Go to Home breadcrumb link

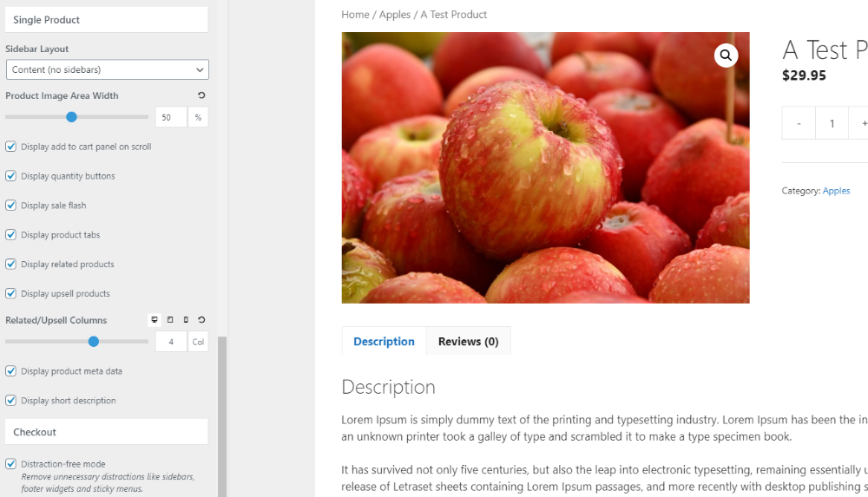(x=355, y=15)
